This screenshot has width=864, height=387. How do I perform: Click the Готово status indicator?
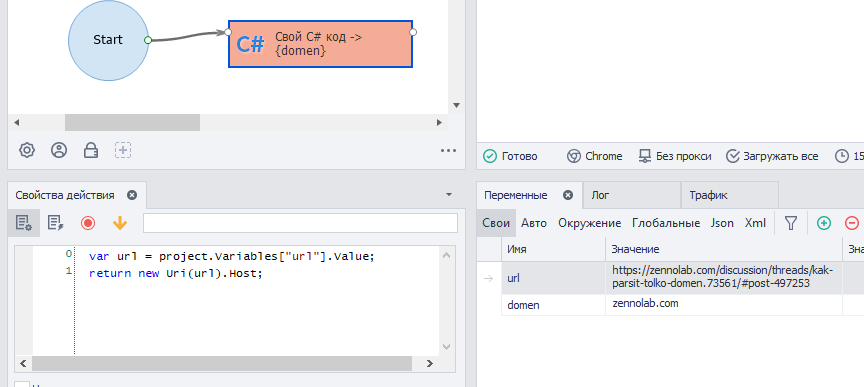(x=510, y=156)
